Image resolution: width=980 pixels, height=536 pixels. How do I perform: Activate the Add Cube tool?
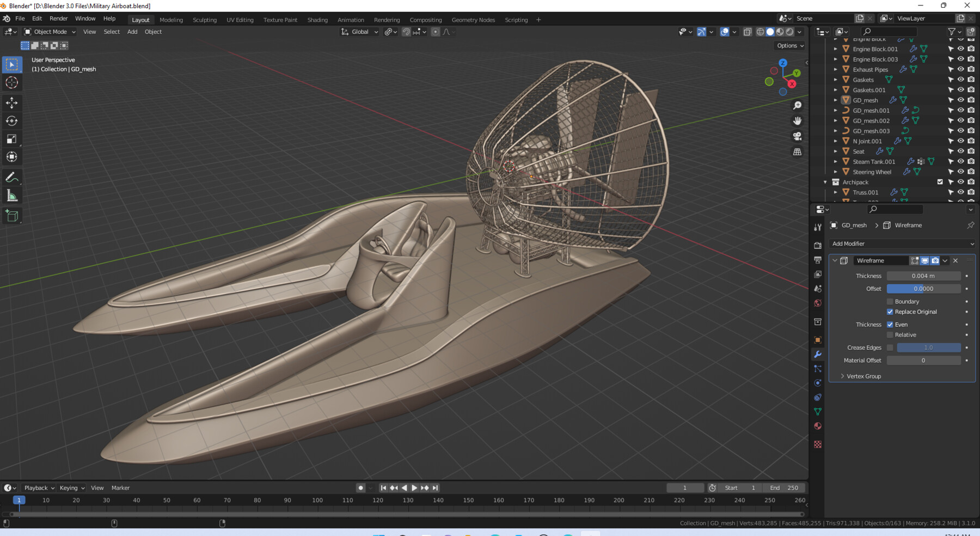point(12,215)
